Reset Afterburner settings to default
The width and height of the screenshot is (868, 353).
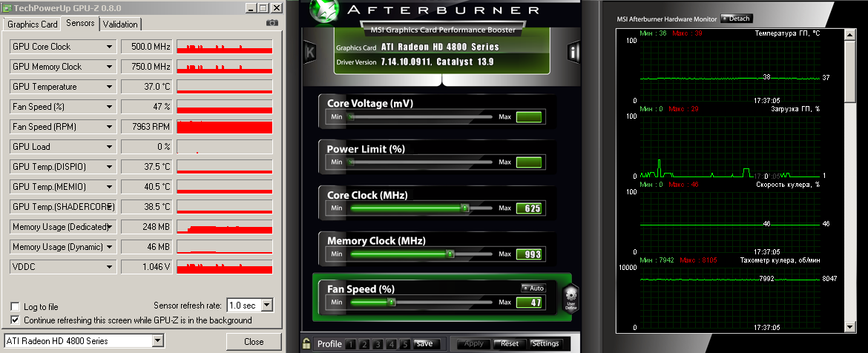click(509, 343)
